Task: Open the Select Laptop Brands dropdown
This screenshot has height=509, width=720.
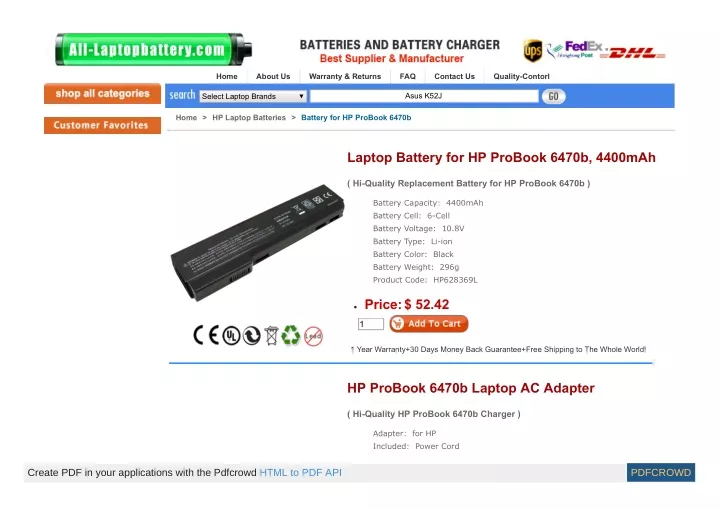Action: (x=253, y=96)
